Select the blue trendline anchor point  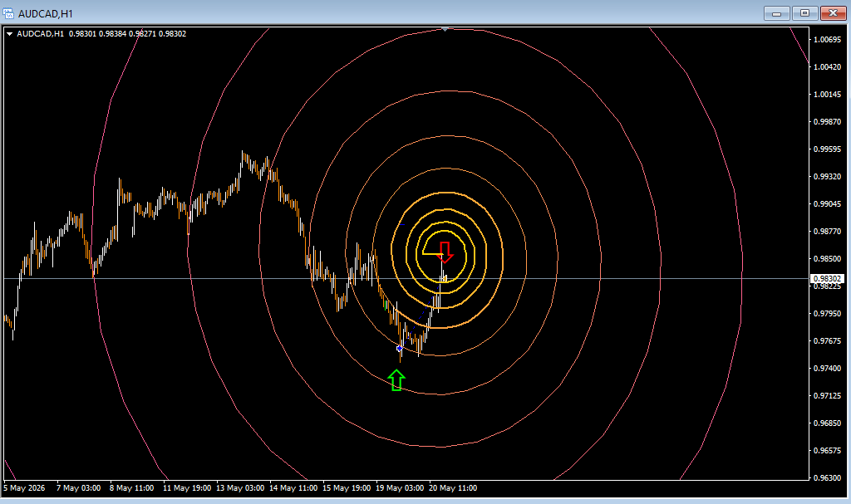400,348
